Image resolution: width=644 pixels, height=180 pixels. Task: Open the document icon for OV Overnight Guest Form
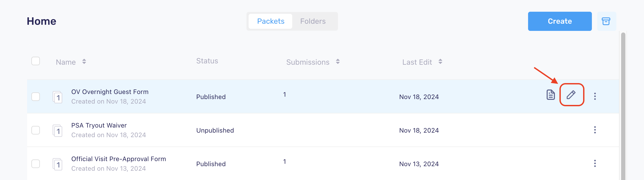[x=551, y=95]
